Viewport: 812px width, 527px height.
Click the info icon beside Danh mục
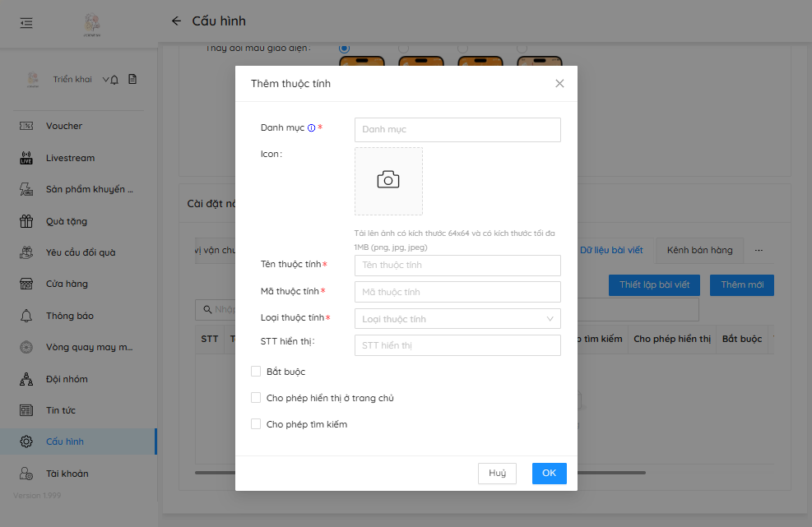[311, 128]
